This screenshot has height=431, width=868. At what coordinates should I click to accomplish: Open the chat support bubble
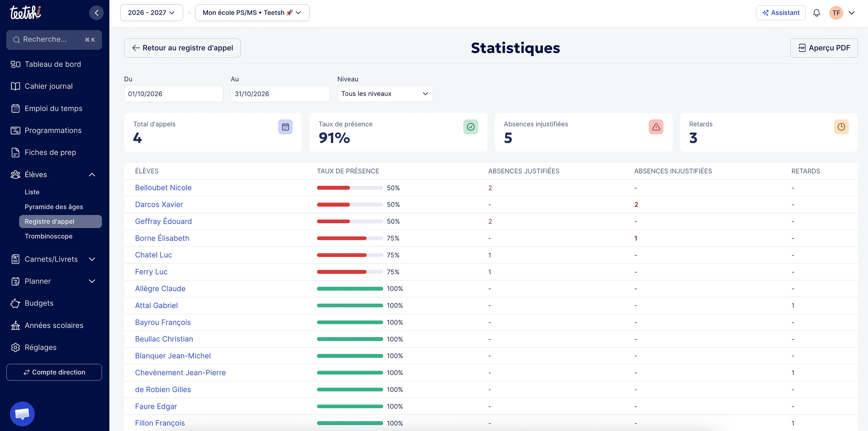[22, 414]
